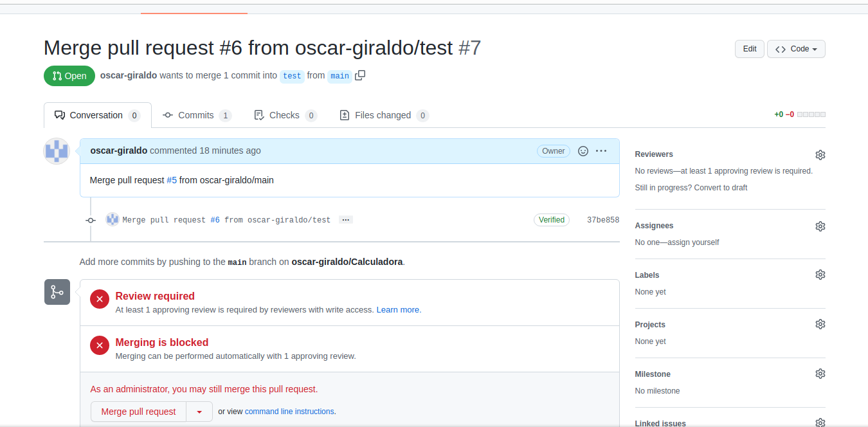Switch to the Files changed tab
The height and width of the screenshot is (427, 868).
384,115
